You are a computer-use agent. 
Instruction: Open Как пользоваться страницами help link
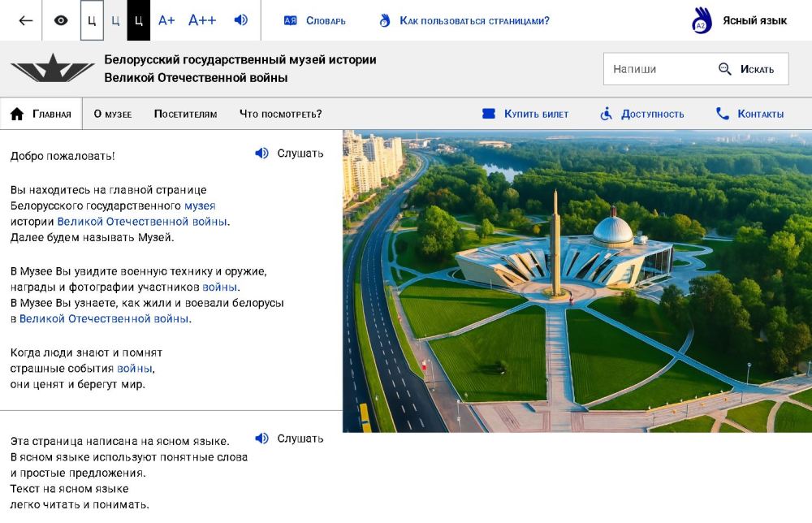coord(464,20)
